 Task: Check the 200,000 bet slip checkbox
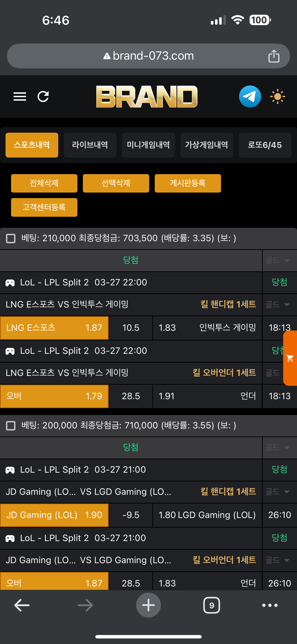pos(11,425)
